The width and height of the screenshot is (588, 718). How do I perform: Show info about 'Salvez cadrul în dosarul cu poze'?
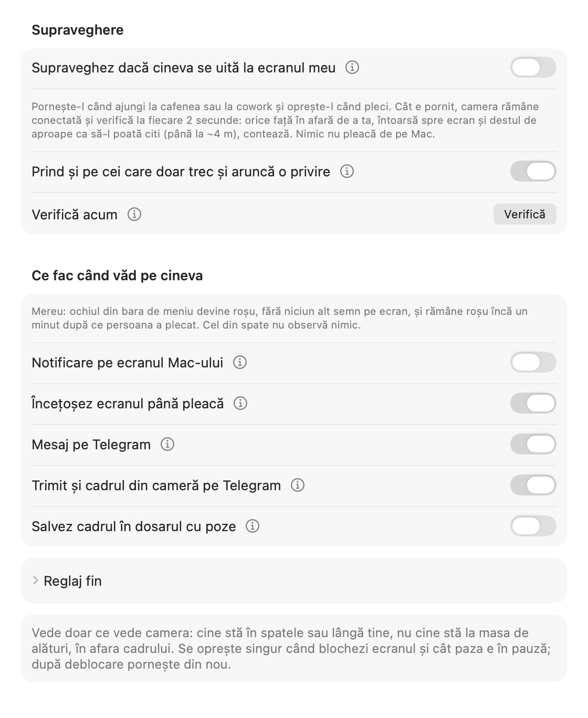pyautogui.click(x=253, y=526)
